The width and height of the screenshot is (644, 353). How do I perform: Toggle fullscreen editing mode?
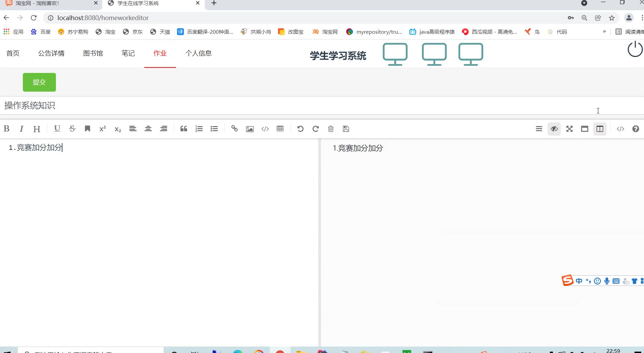coord(569,129)
